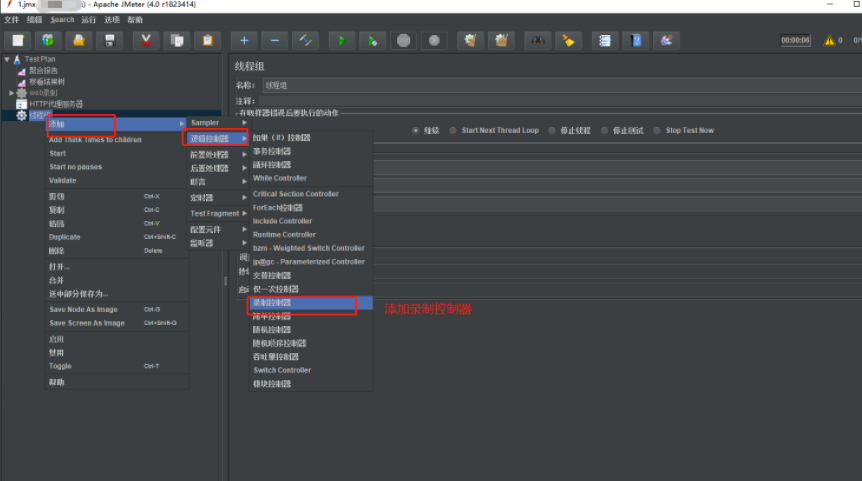
Task: Open the 逻辑控制器 submenu
Action: (x=218, y=139)
